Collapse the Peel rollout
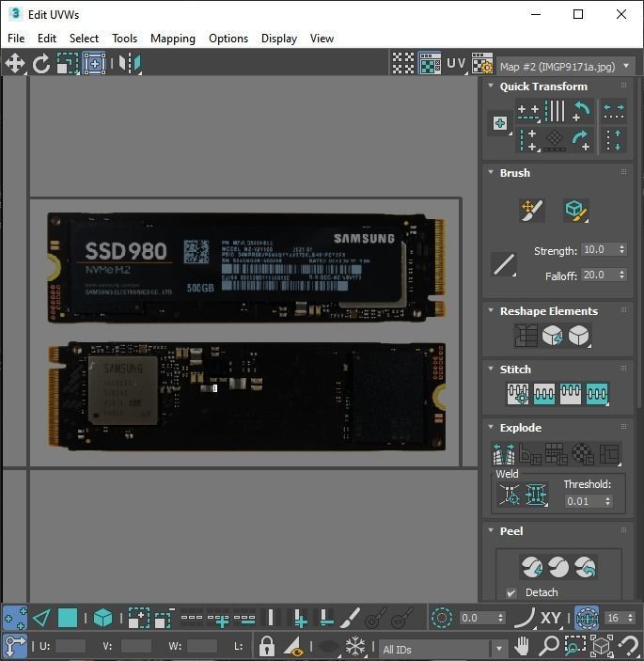The width and height of the screenshot is (644, 661). pyautogui.click(x=491, y=530)
